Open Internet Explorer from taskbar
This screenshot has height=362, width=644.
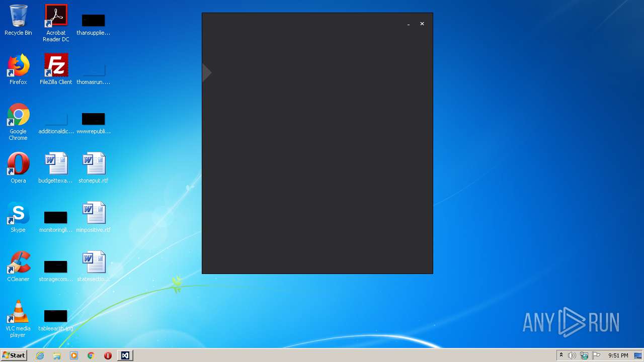point(40,355)
